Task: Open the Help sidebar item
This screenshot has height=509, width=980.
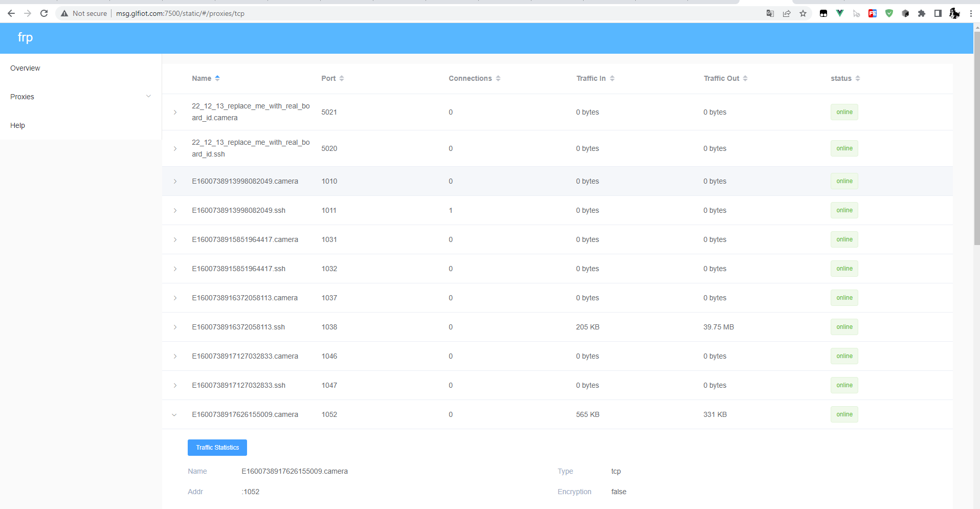Action: tap(18, 125)
